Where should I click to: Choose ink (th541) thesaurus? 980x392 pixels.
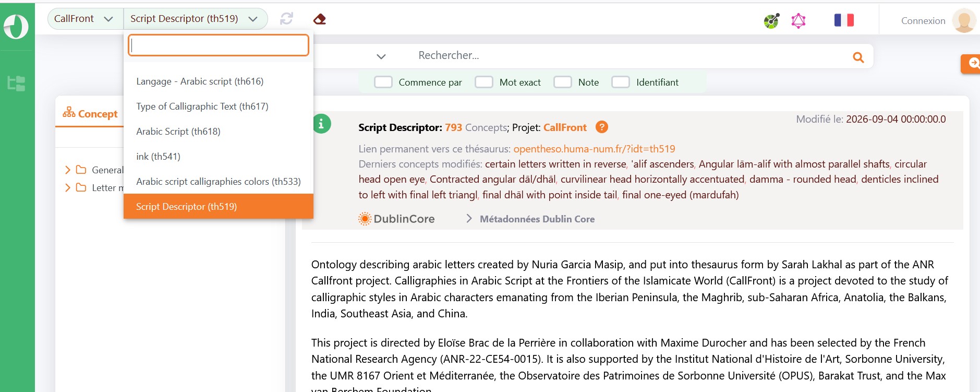coord(219,157)
